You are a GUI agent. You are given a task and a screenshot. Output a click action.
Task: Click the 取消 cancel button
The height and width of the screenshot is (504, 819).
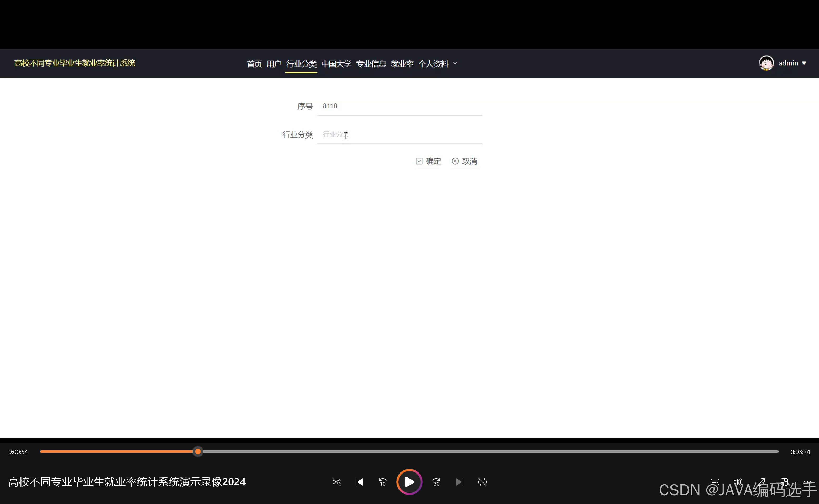tap(465, 161)
